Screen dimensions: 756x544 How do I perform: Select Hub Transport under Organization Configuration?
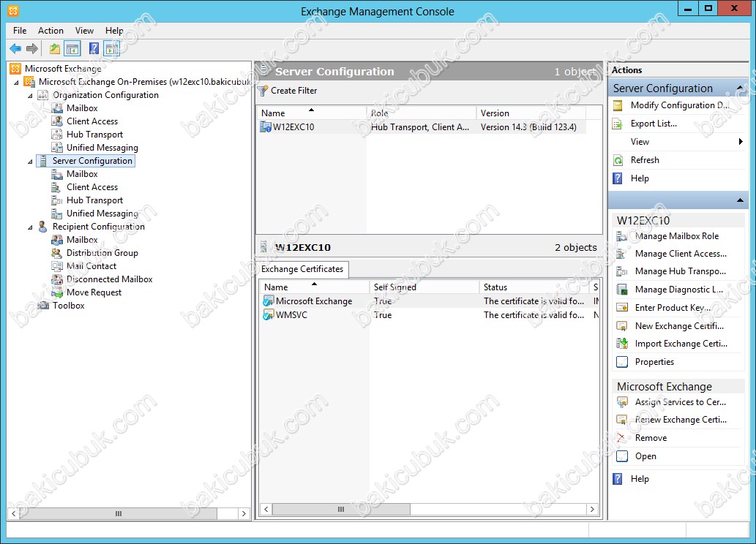[94, 135]
